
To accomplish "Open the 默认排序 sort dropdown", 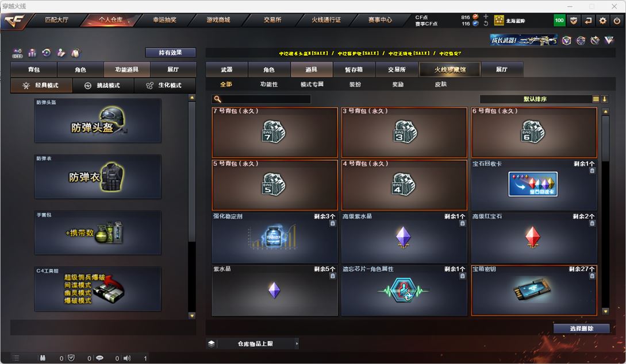I will [x=535, y=99].
